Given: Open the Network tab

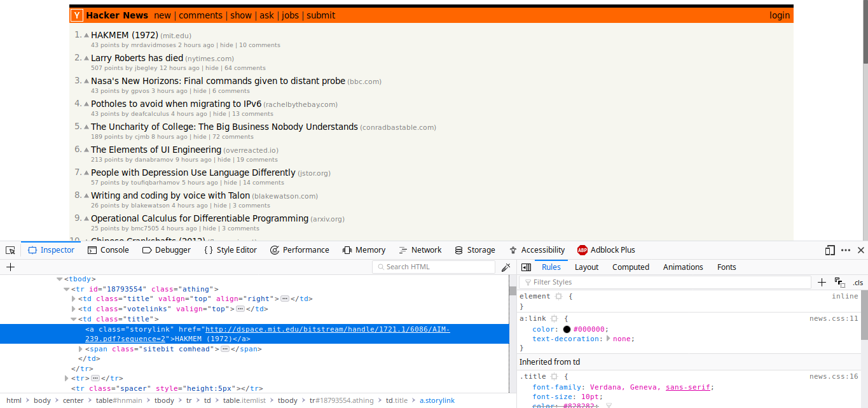Looking at the screenshot, I should point(420,250).
